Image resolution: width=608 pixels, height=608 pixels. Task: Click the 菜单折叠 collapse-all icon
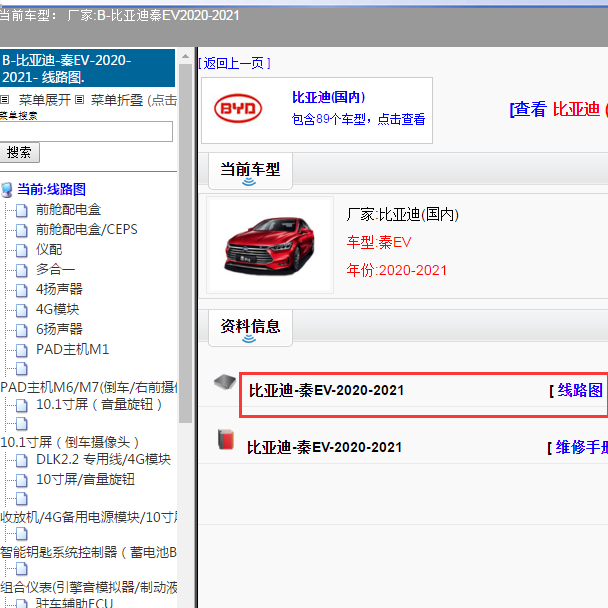point(79,100)
